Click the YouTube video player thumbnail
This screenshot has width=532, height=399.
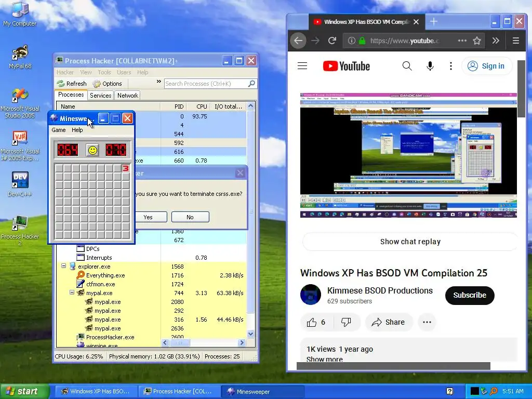408,155
